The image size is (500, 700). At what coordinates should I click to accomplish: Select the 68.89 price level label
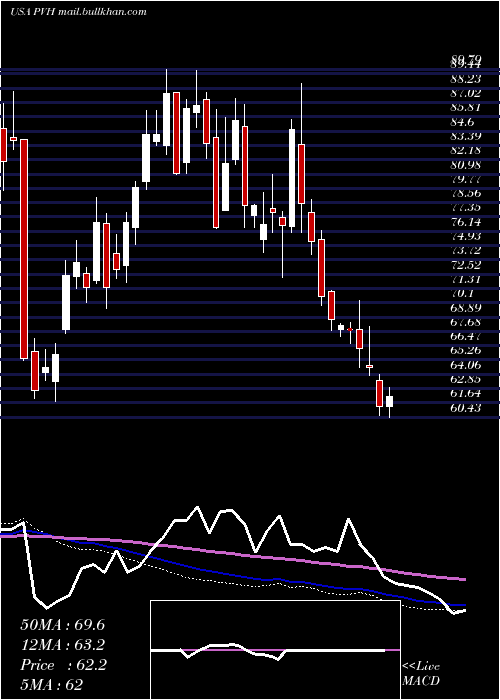[x=466, y=308]
